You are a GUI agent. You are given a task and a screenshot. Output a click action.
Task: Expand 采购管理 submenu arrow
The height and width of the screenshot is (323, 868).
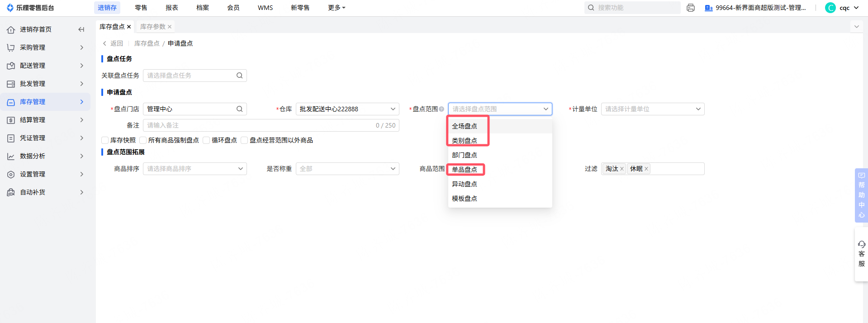click(82, 47)
